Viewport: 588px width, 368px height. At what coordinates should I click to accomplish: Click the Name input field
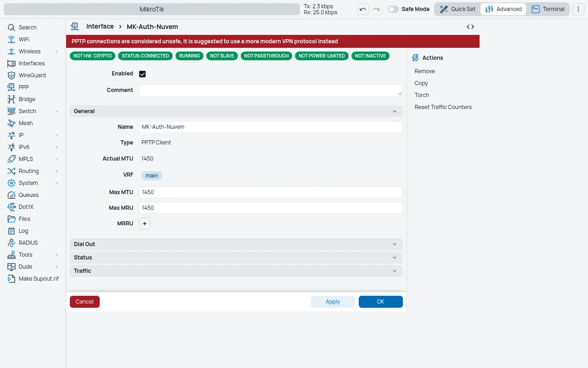point(271,127)
